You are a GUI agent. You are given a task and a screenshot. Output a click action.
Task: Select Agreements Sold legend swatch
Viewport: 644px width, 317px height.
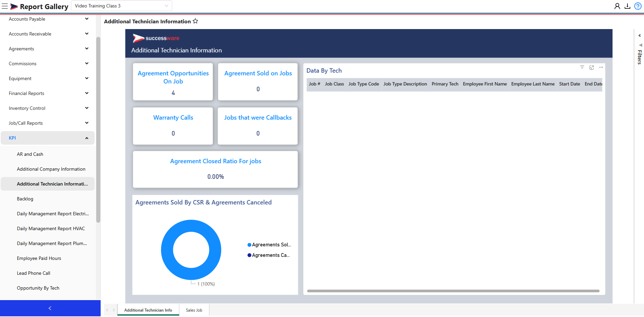click(250, 245)
